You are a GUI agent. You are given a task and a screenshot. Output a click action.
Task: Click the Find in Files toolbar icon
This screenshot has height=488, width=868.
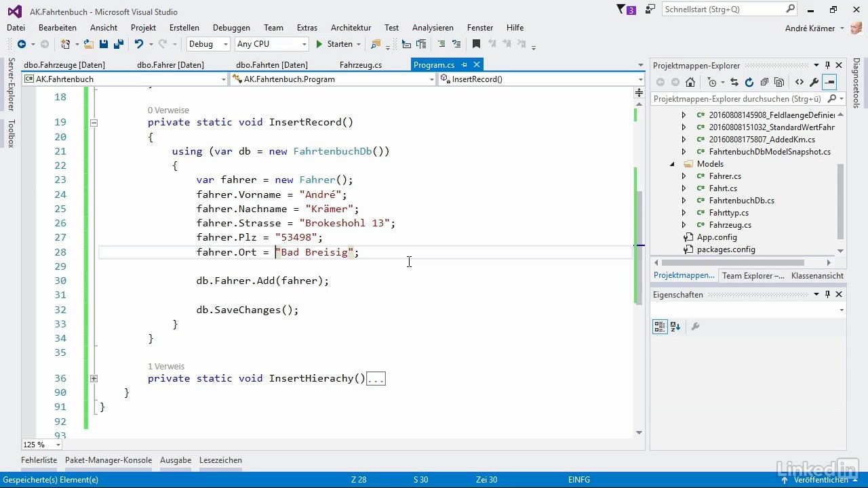376,44
